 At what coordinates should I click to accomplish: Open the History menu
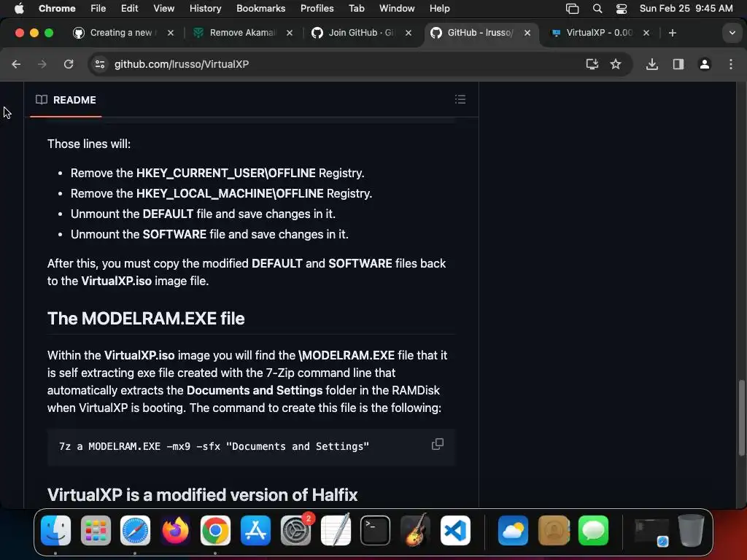(205, 8)
